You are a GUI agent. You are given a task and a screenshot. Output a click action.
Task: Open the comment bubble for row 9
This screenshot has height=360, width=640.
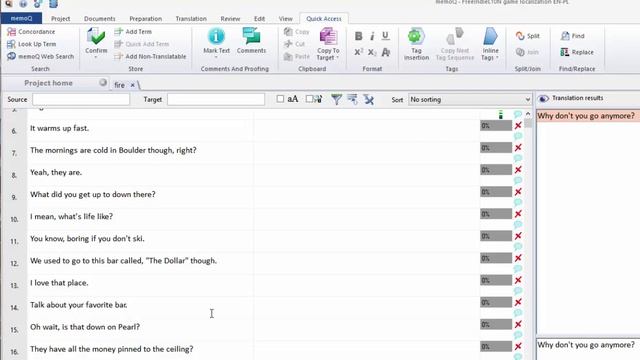(518, 202)
